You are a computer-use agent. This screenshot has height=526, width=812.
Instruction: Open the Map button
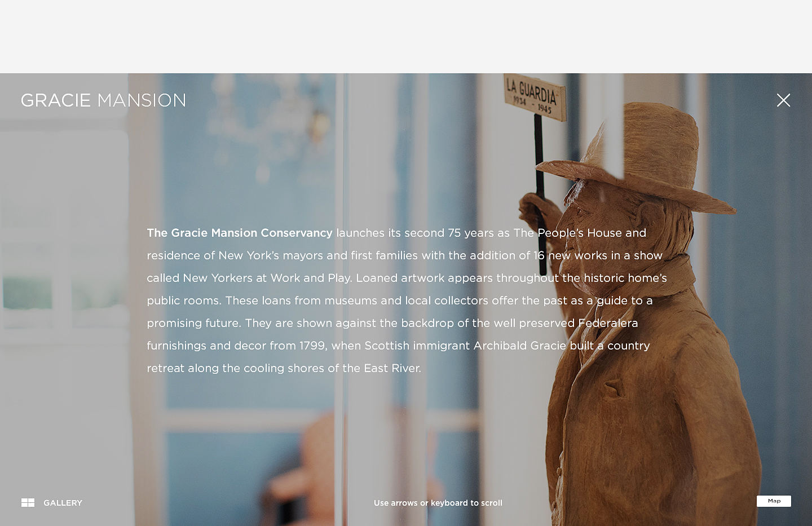[x=774, y=501]
